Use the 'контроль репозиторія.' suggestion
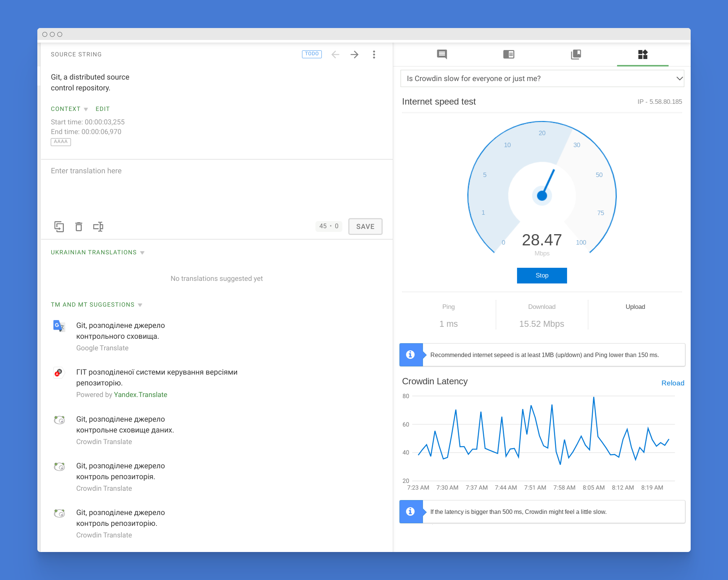 coord(121,471)
